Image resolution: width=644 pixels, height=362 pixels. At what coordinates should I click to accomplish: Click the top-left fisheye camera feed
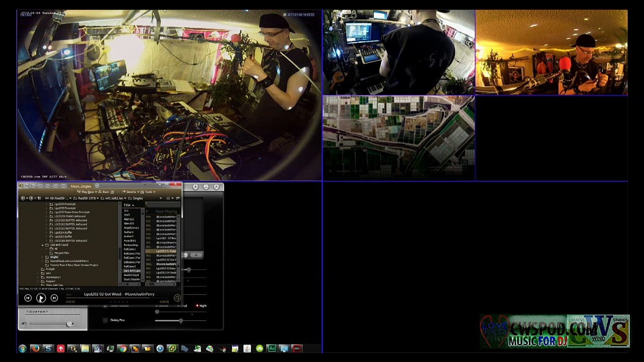[170, 95]
